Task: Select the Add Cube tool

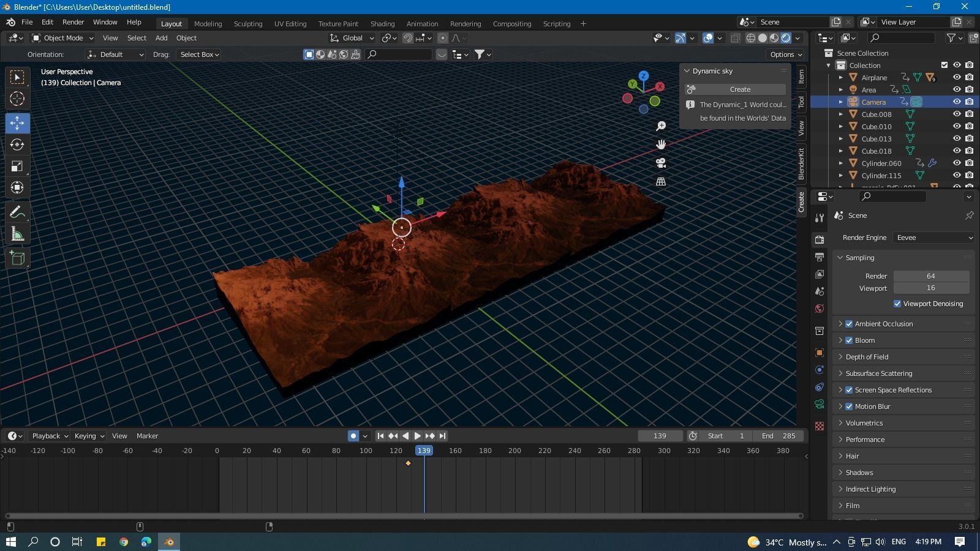Action: pos(17,258)
